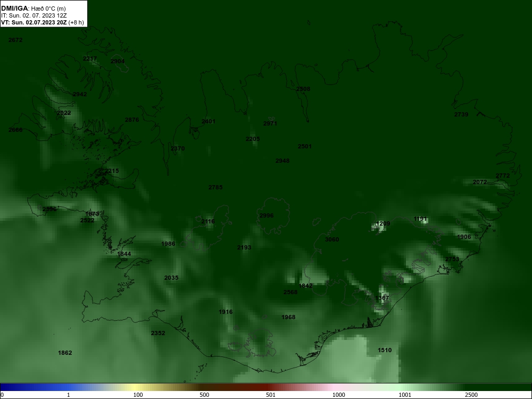Image resolution: width=532 pixels, height=399 pixels.
Task: Click the map value 2401
Action: (x=209, y=121)
